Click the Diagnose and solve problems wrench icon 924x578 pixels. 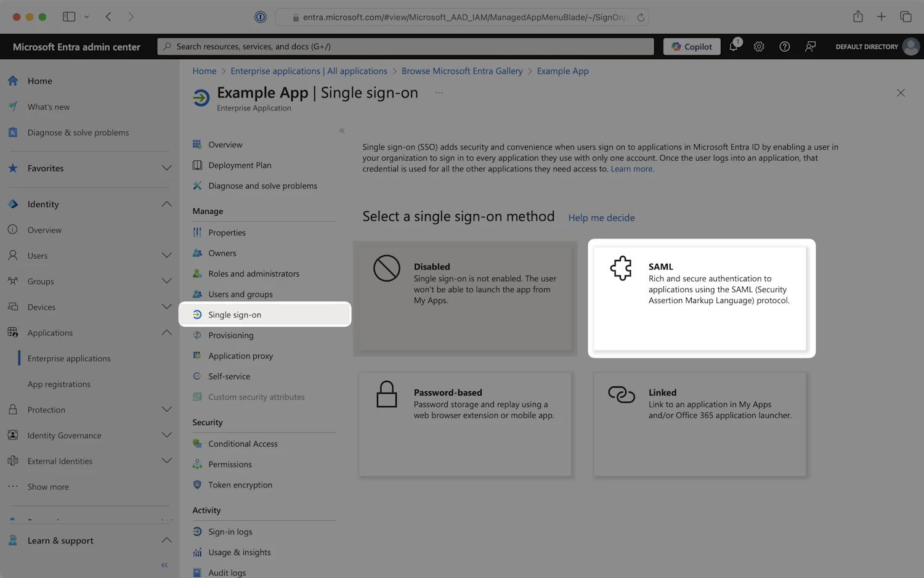point(197,185)
